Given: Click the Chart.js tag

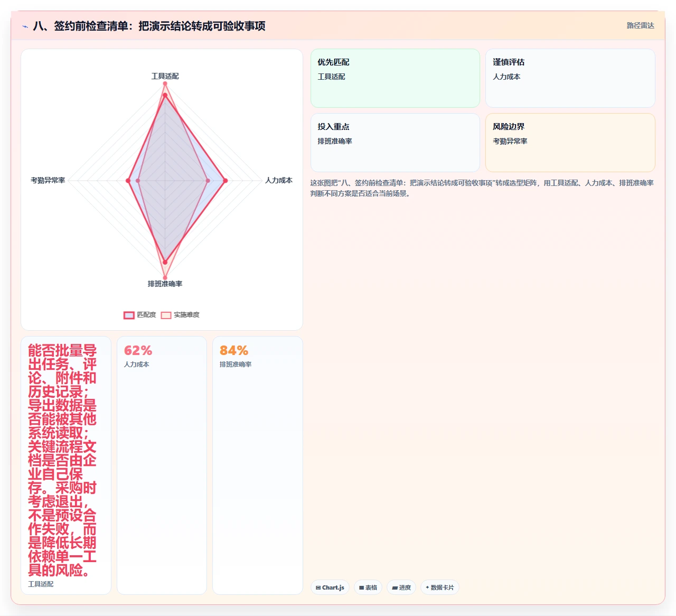Looking at the screenshot, I should click(330, 587).
